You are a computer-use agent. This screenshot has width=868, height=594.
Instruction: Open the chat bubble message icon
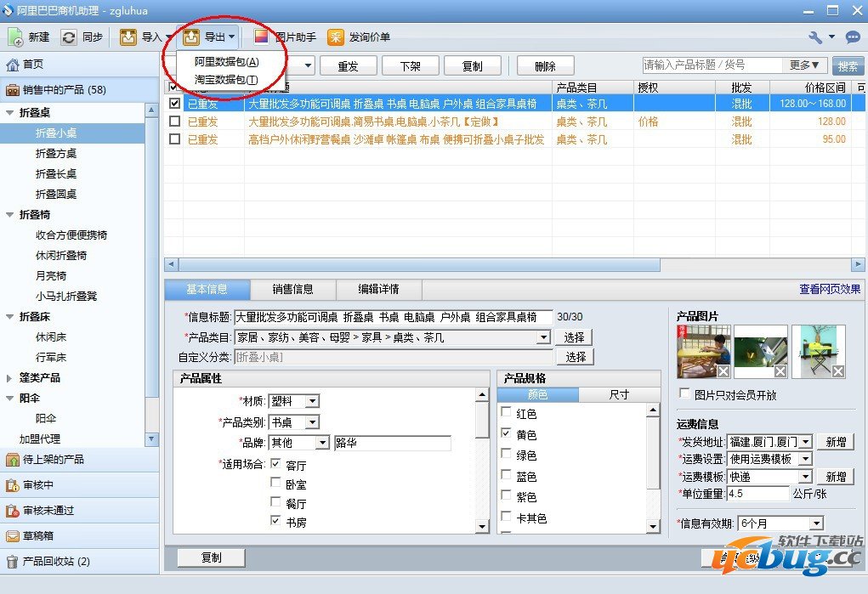coord(852,37)
